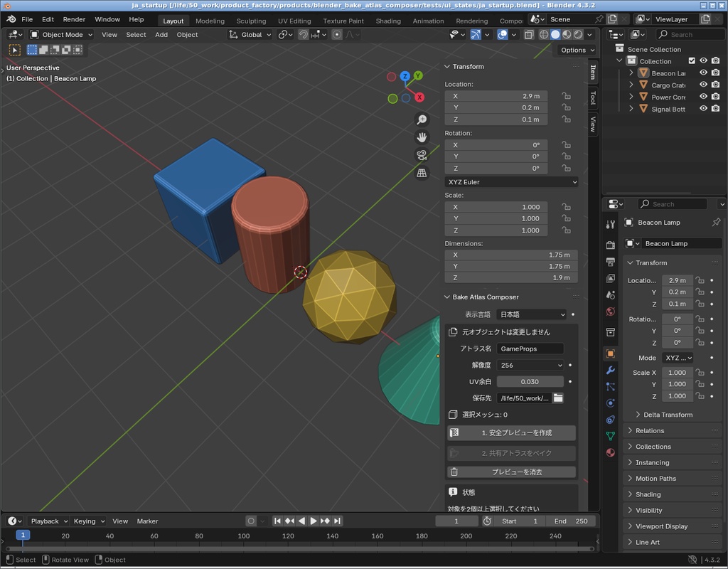Click プレビューを消去 button
The height and width of the screenshot is (569, 728).
click(512, 472)
